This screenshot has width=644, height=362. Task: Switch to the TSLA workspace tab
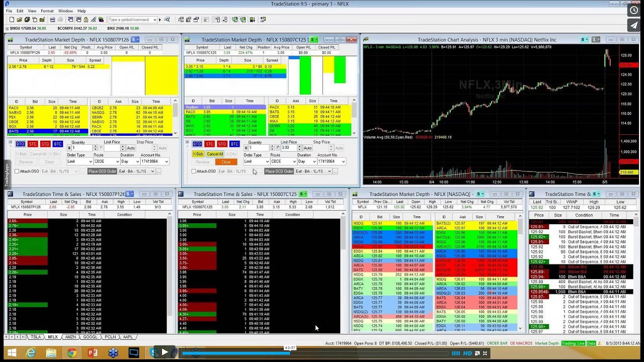pyautogui.click(x=36, y=337)
